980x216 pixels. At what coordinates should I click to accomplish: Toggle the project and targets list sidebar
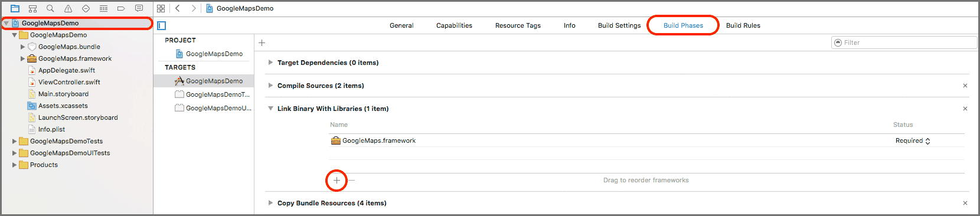162,25
